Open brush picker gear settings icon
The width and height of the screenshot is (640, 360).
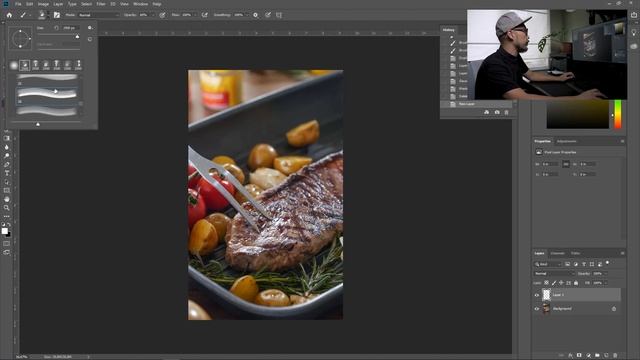90,28
